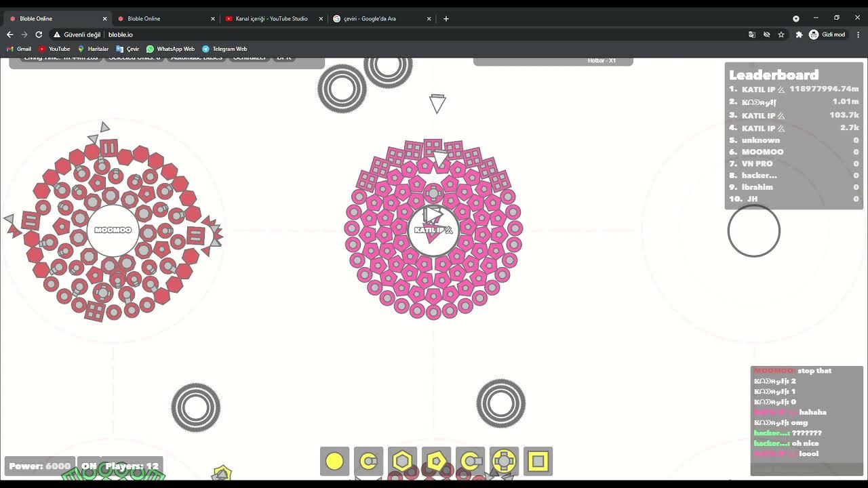This screenshot has width=868, height=488.
Task: Select the large-barrel yellow turret unit
Action: 470,462
